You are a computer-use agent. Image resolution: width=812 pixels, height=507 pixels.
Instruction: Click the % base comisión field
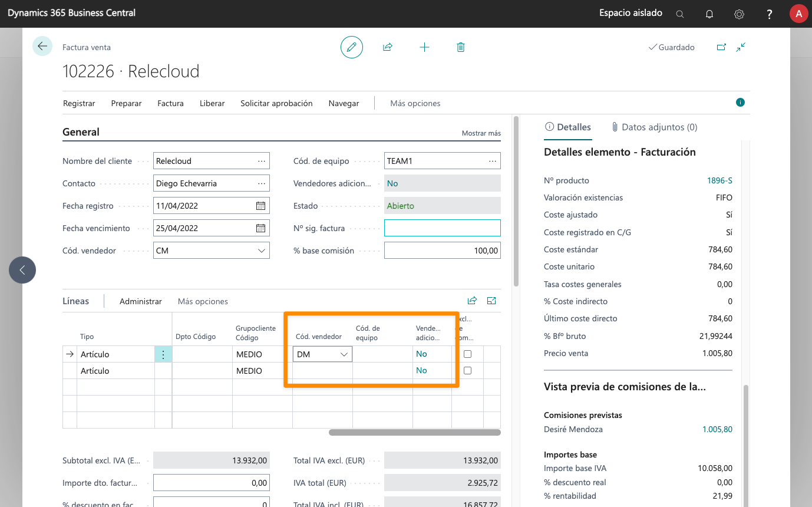point(443,251)
